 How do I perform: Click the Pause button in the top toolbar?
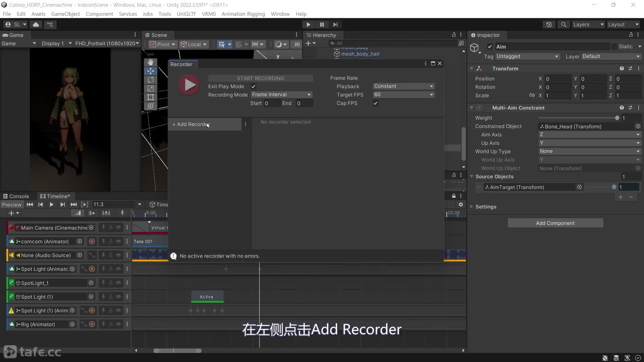click(322, 24)
